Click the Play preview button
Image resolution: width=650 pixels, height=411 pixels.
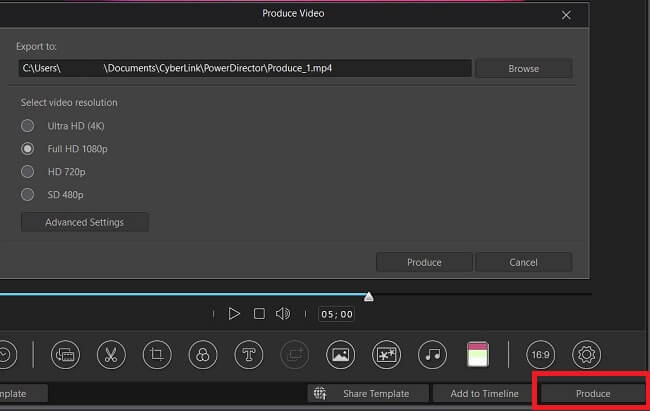click(234, 314)
